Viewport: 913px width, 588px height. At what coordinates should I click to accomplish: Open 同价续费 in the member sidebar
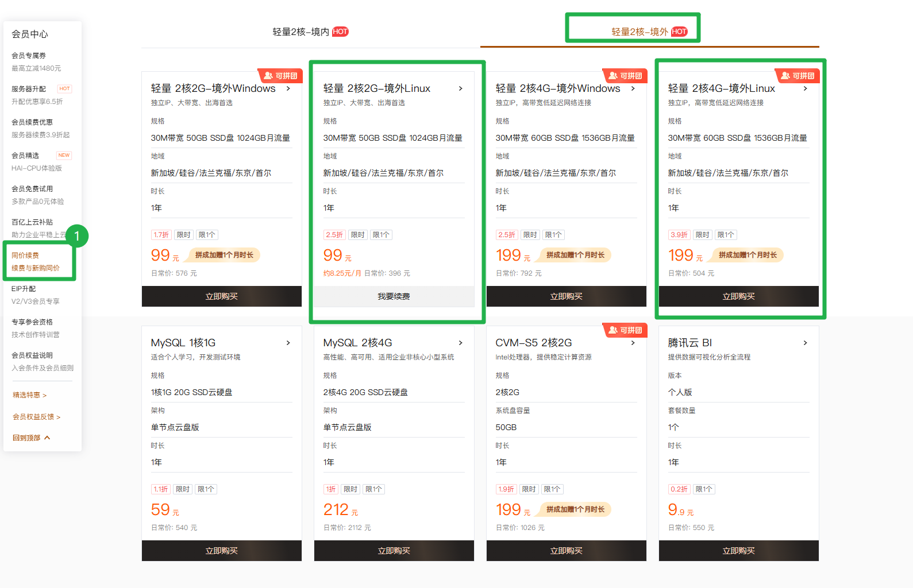25,256
